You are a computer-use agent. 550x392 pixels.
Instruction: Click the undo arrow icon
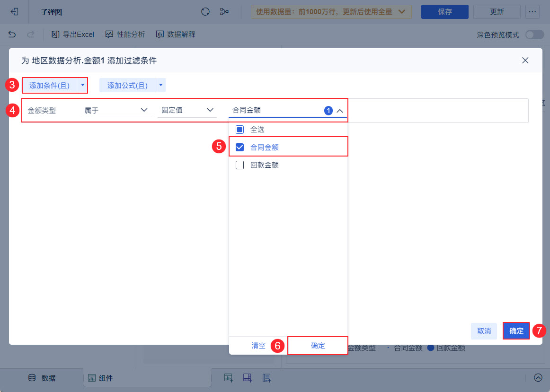[x=12, y=34]
